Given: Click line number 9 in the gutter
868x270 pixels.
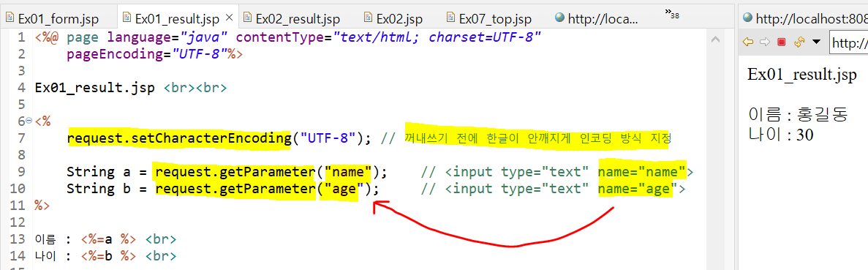Looking at the screenshot, I should 21,172.
